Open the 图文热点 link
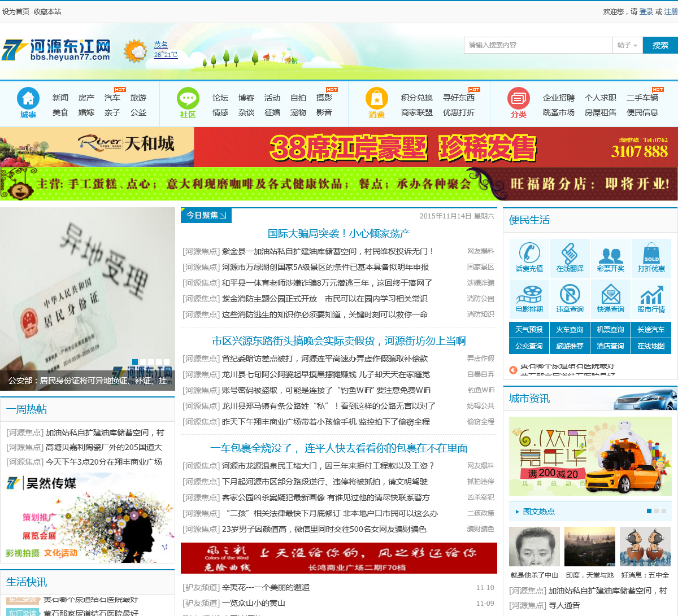678x616 pixels. click(538, 512)
